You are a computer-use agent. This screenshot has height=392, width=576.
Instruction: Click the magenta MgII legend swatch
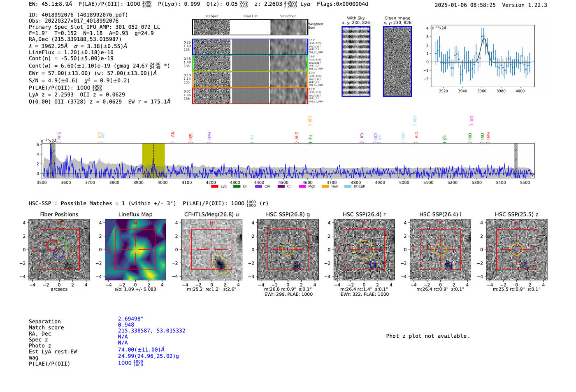[302, 186]
